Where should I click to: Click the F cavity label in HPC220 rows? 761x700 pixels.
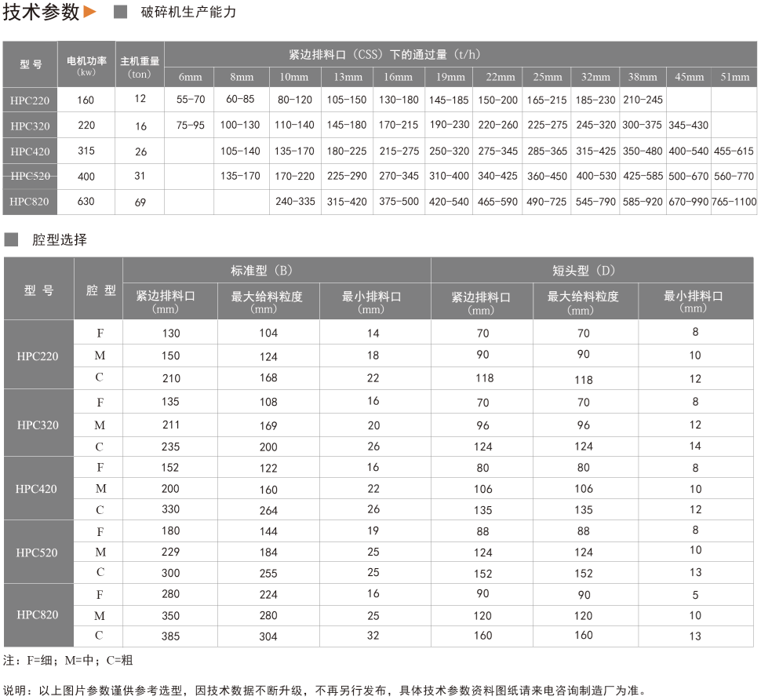[x=100, y=332]
